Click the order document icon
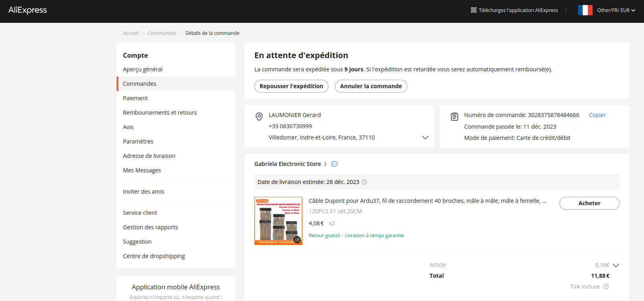 click(x=454, y=117)
